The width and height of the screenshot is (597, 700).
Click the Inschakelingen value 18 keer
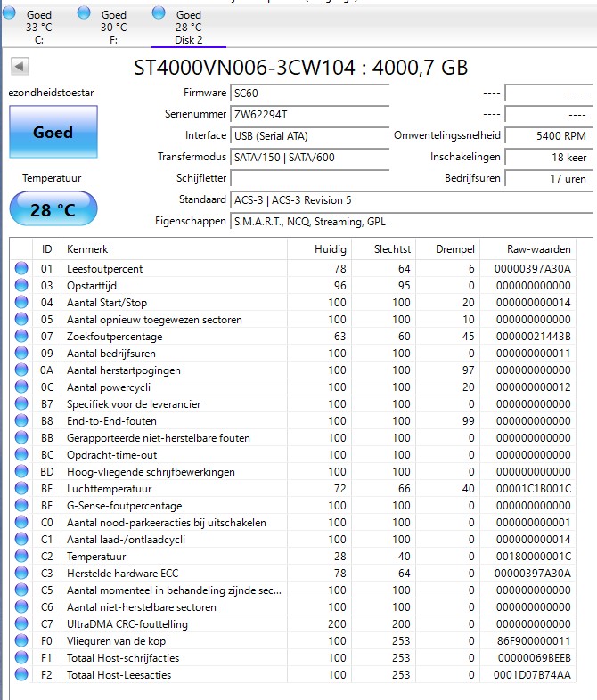(x=548, y=158)
